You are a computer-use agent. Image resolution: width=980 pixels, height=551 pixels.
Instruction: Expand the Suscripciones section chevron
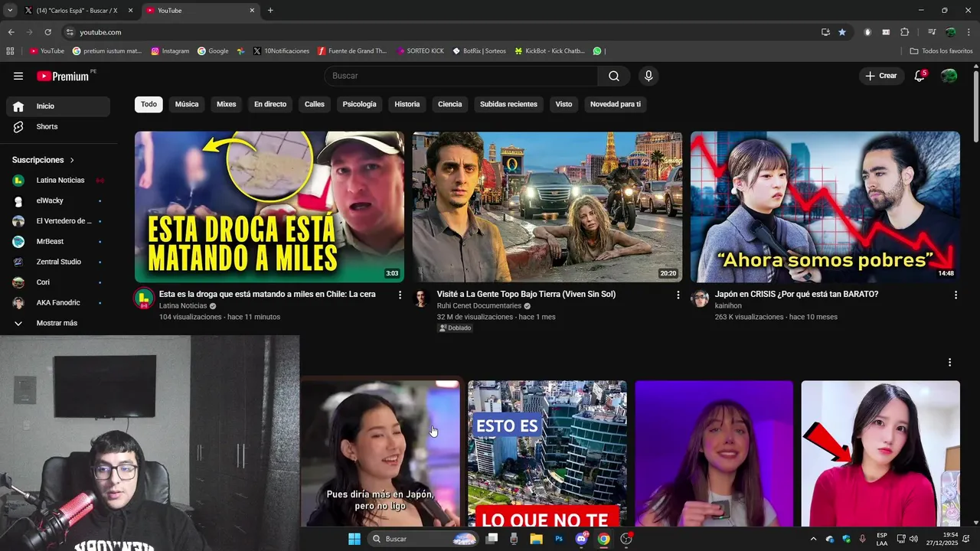click(x=73, y=160)
